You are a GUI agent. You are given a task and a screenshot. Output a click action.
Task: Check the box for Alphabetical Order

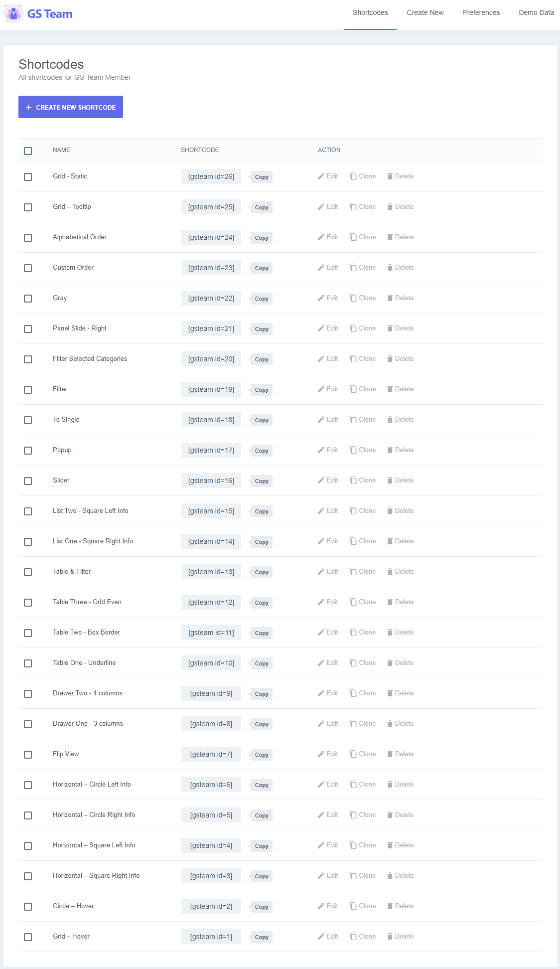[28, 238]
